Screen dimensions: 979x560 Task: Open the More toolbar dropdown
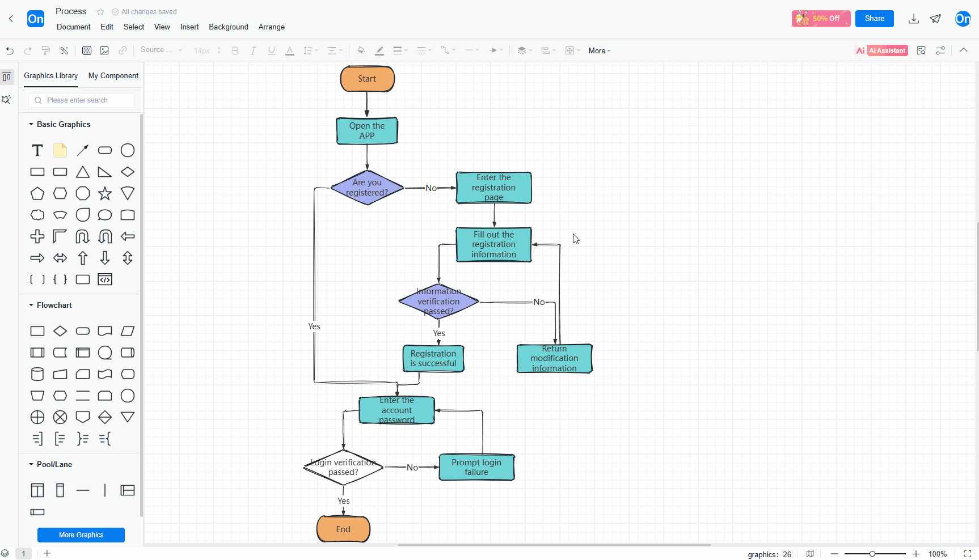click(600, 50)
